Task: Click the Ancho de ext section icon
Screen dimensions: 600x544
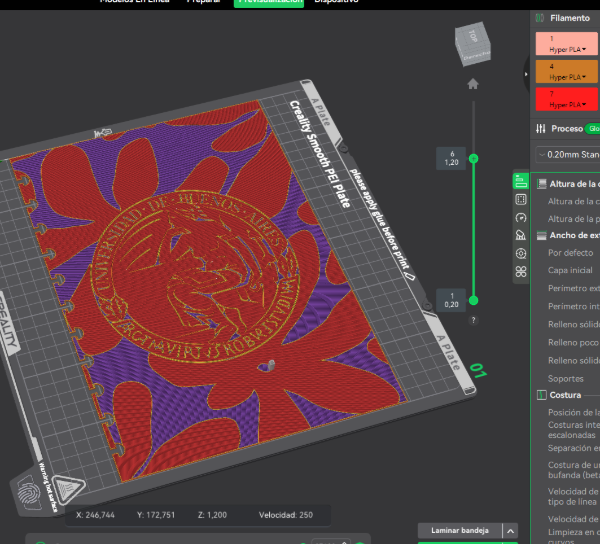Action: tap(541, 235)
